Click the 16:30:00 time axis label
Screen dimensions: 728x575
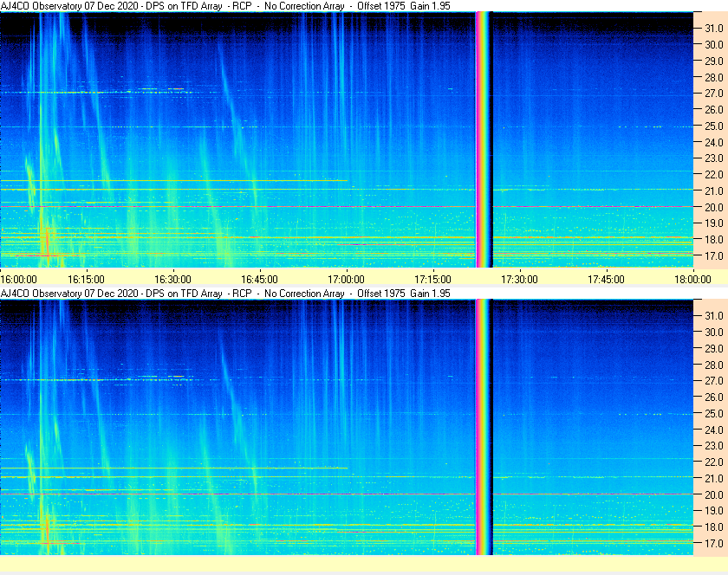[x=172, y=280]
